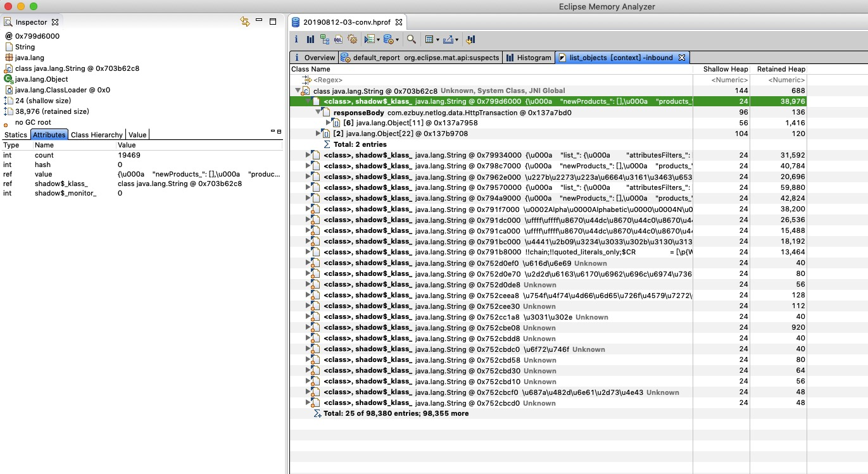Click the shallow size icon in Inspector
Screen dimensions: 868x474
tap(9, 101)
